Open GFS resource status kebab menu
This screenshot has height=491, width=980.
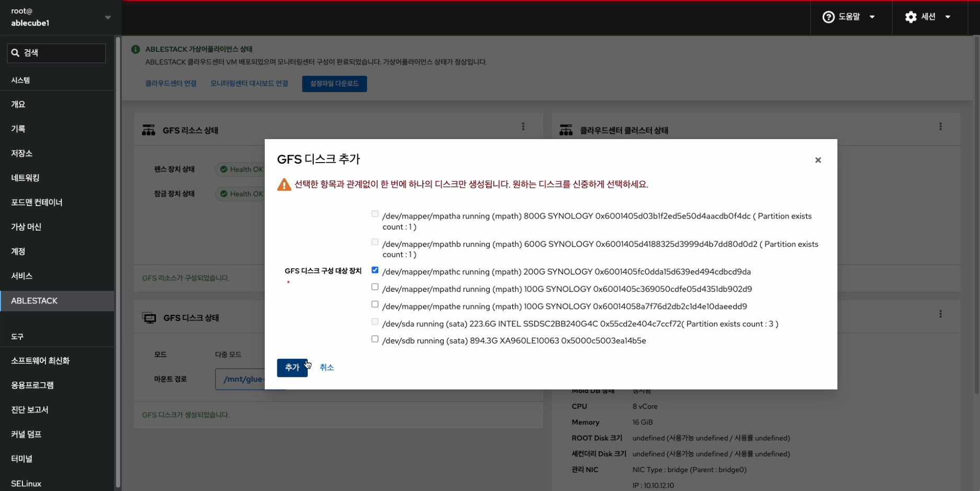523,127
